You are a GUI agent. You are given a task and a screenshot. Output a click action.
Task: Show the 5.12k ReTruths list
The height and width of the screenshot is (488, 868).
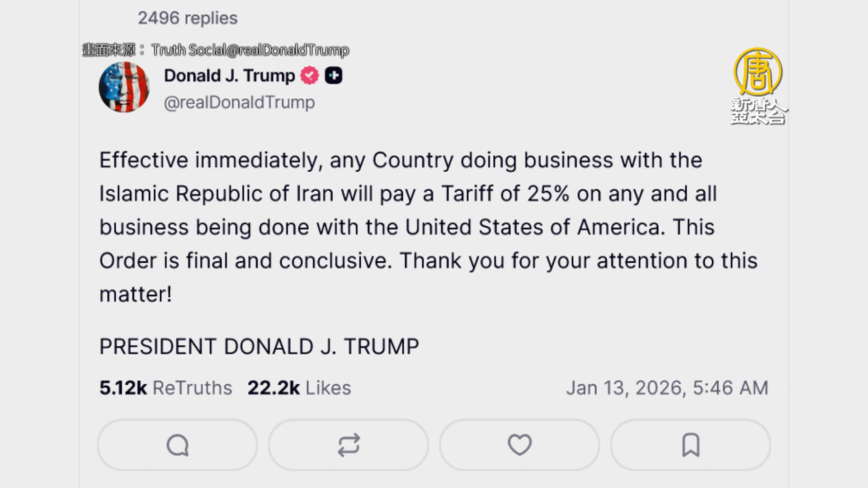point(165,388)
